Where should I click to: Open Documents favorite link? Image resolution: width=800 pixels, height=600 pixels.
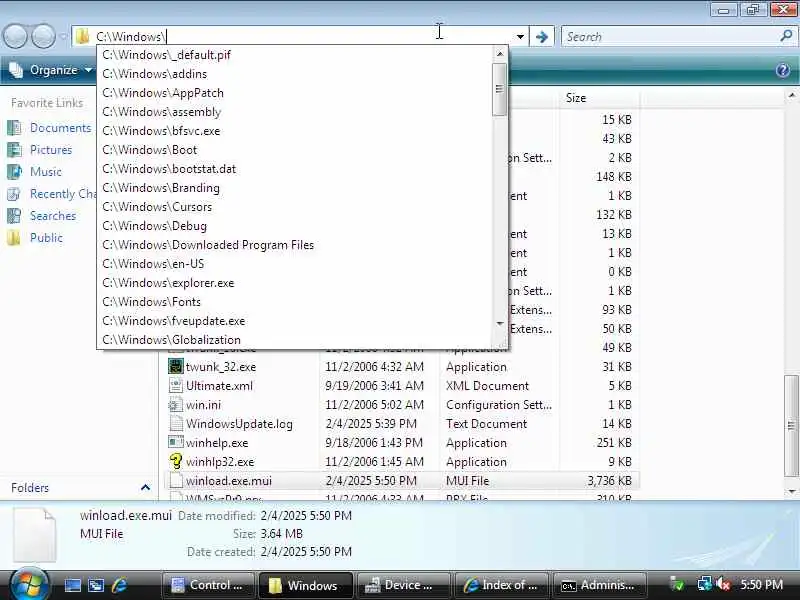pyautogui.click(x=60, y=128)
